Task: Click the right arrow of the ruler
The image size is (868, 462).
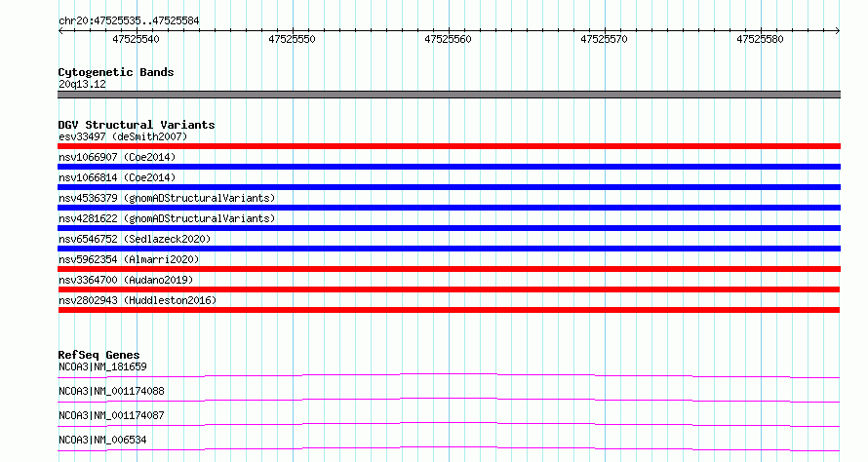Action: tap(838, 31)
